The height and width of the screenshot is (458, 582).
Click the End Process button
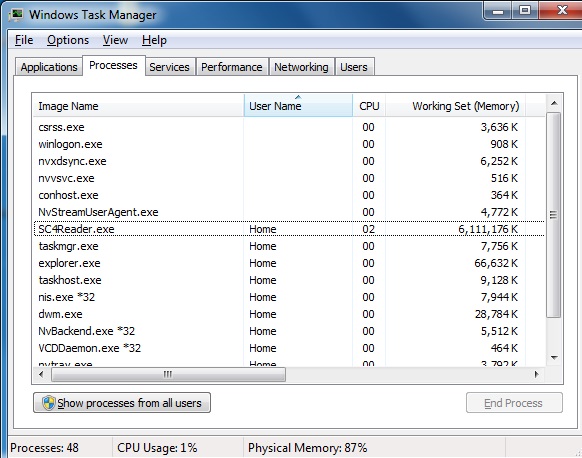click(514, 403)
